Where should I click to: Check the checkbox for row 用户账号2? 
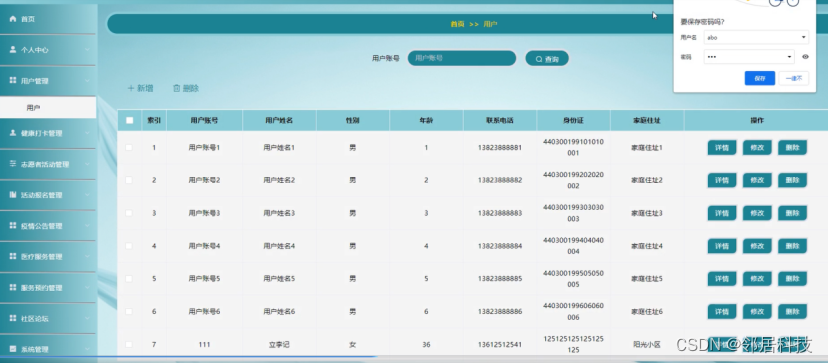(x=129, y=180)
